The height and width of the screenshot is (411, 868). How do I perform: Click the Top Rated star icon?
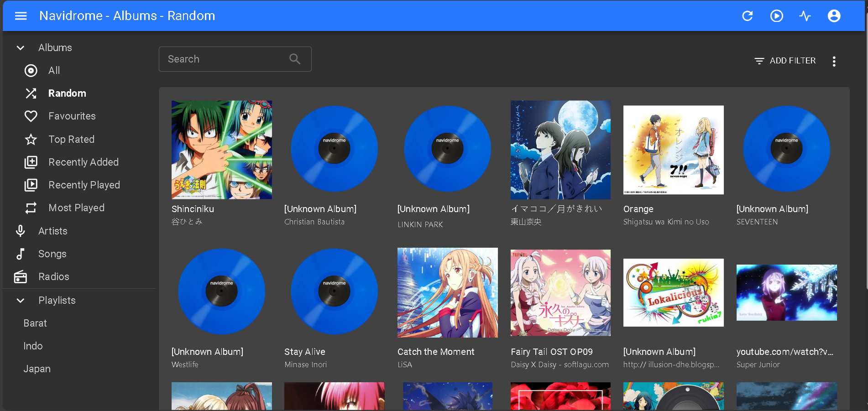pyautogui.click(x=31, y=139)
